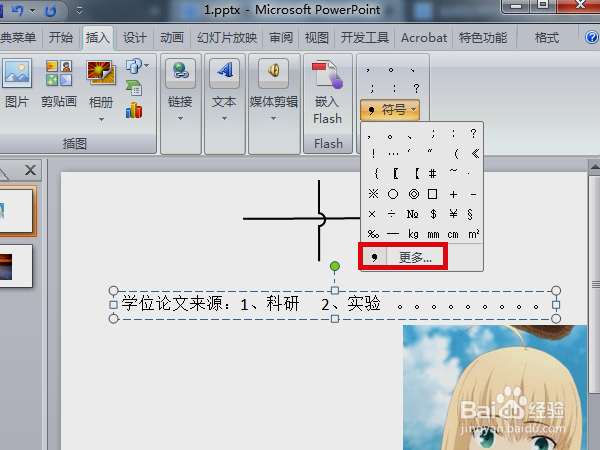Viewport: 600px width, 450px height.
Task: Open the 审阅 tab
Action: click(281, 38)
